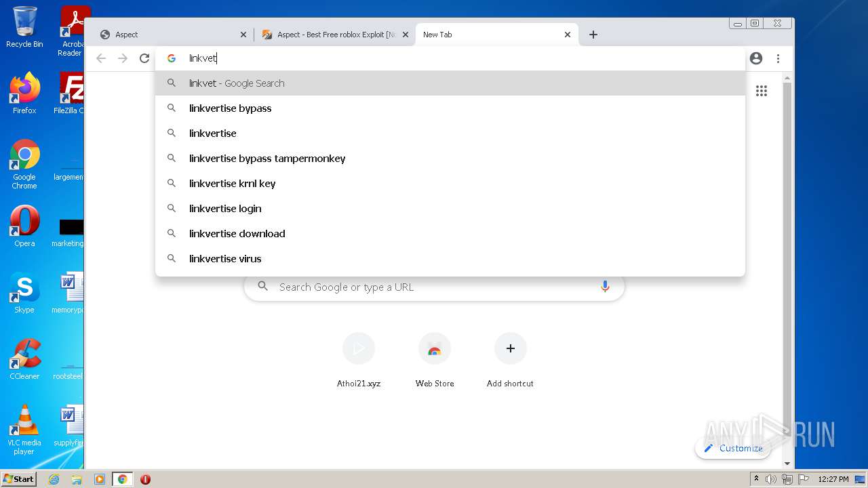Open Windows Explorer folder in taskbar
The height and width of the screenshot is (488, 868).
point(77,479)
